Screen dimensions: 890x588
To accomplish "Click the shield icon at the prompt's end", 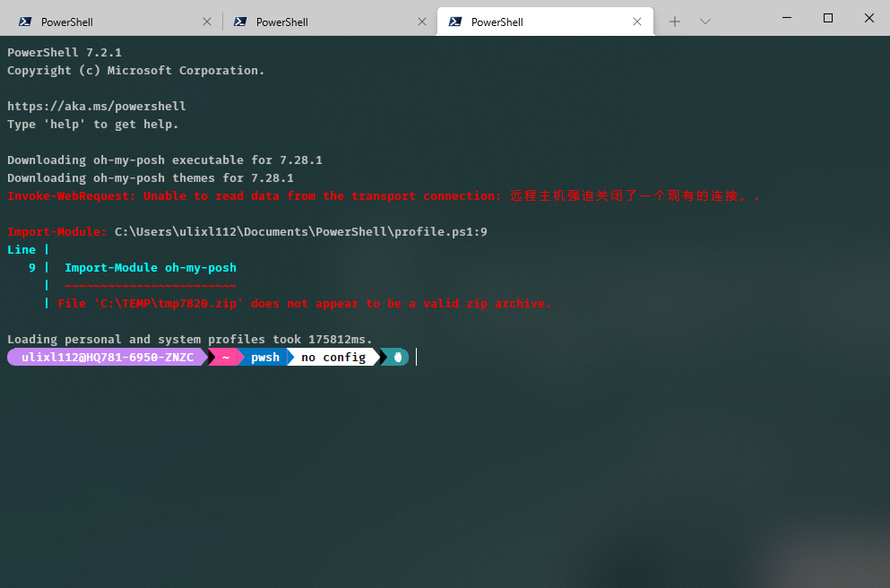I will point(395,357).
